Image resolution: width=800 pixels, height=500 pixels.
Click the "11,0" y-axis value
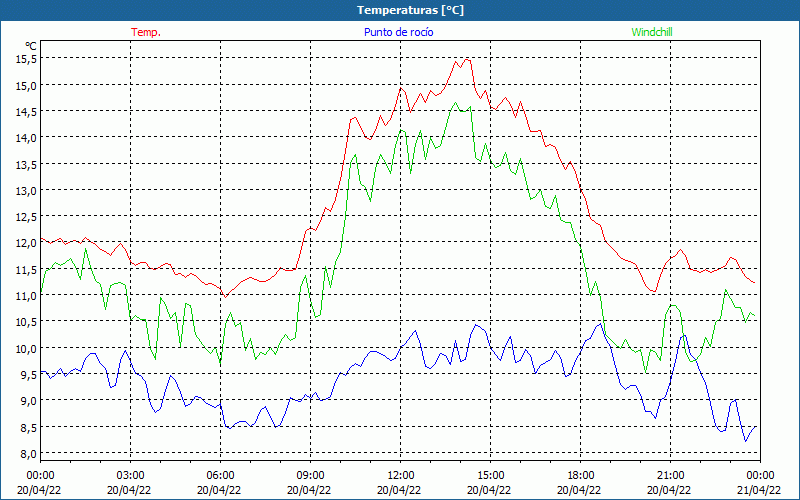point(26,296)
